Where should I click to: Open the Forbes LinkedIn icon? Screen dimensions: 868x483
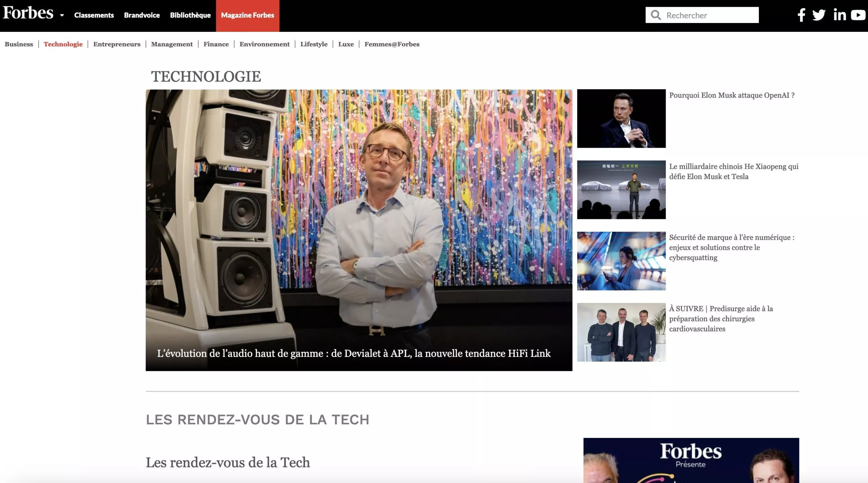coord(840,15)
